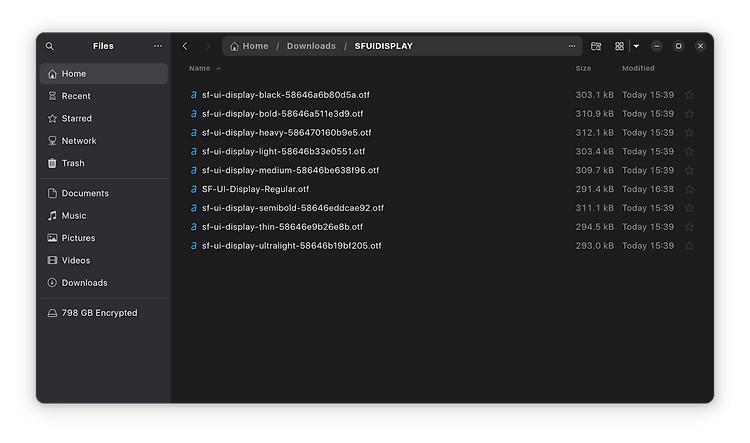The image size is (750, 443).
Task: Minimize the Files window
Action: (x=657, y=46)
